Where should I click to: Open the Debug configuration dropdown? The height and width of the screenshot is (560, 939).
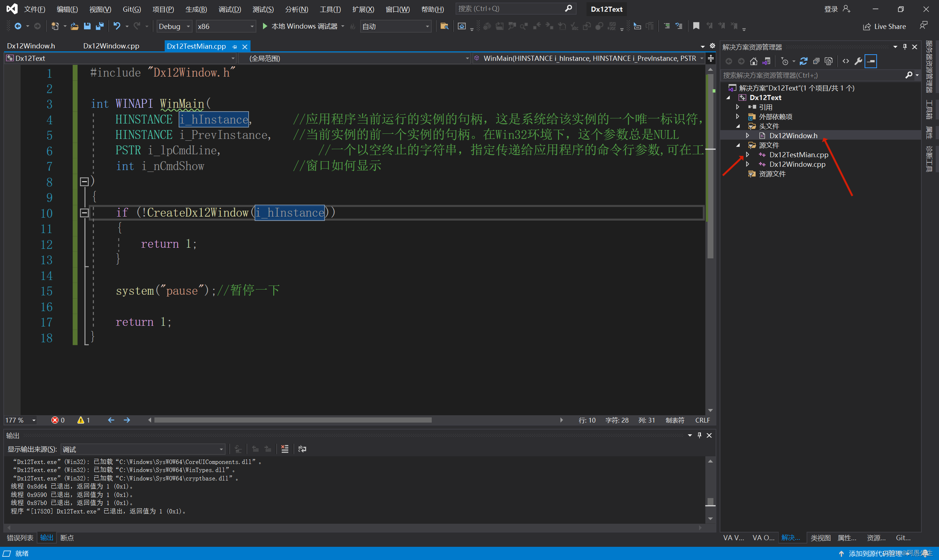click(187, 26)
